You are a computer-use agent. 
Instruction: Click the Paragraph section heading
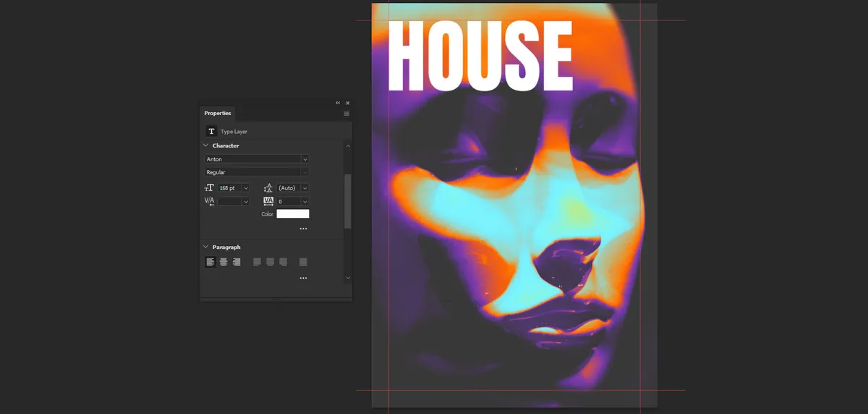point(226,247)
